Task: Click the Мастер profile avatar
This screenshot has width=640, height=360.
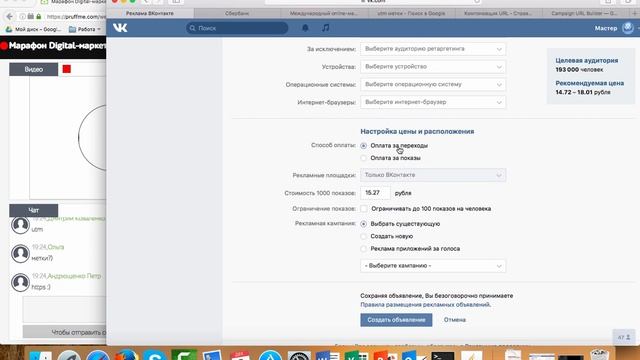Action: [x=628, y=28]
